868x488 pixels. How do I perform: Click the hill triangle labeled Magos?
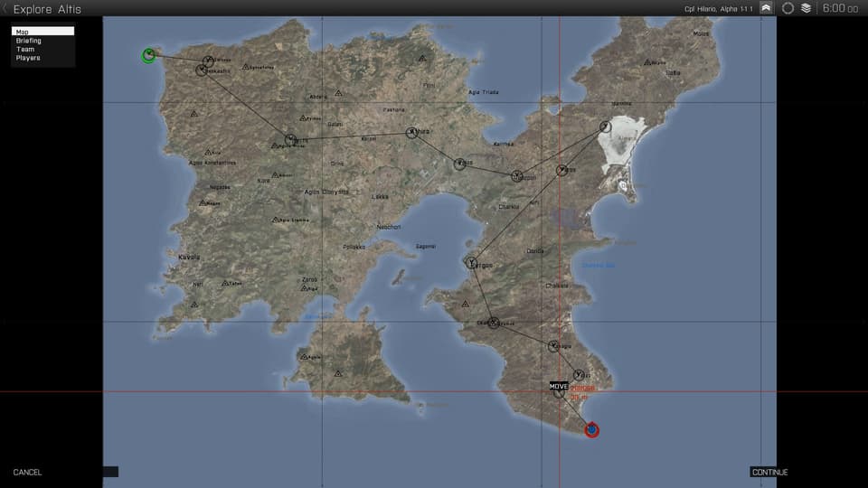pos(203,203)
